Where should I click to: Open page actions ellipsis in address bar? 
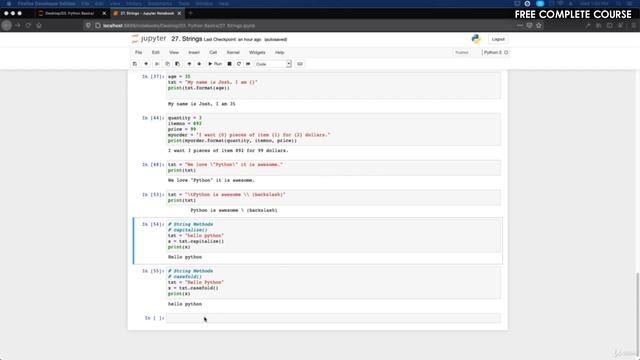coord(520,25)
